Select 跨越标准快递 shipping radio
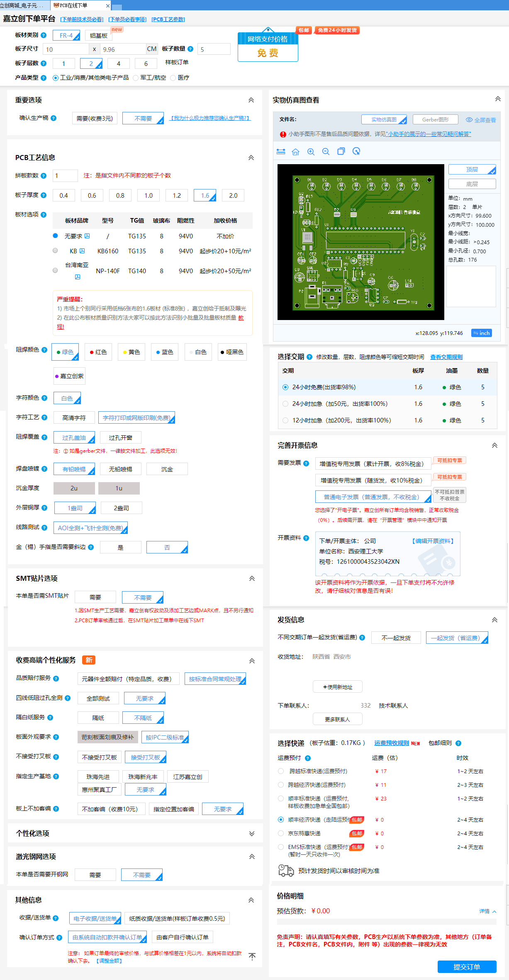The image size is (509, 980). click(281, 771)
